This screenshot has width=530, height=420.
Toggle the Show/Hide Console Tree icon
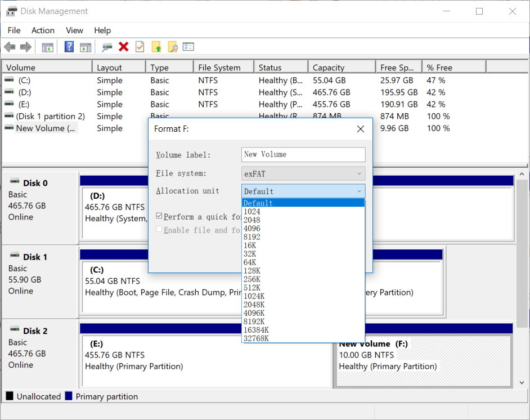(x=48, y=47)
